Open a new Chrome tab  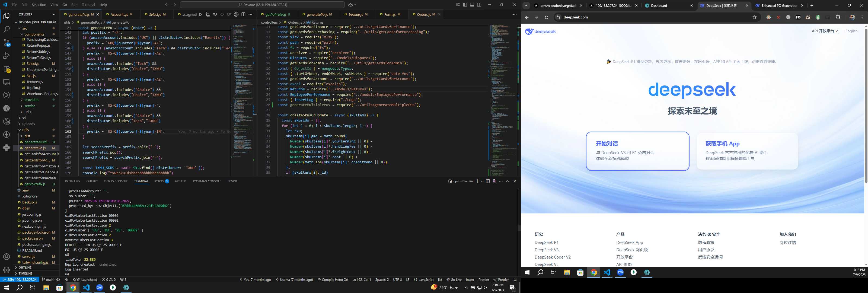812,5
